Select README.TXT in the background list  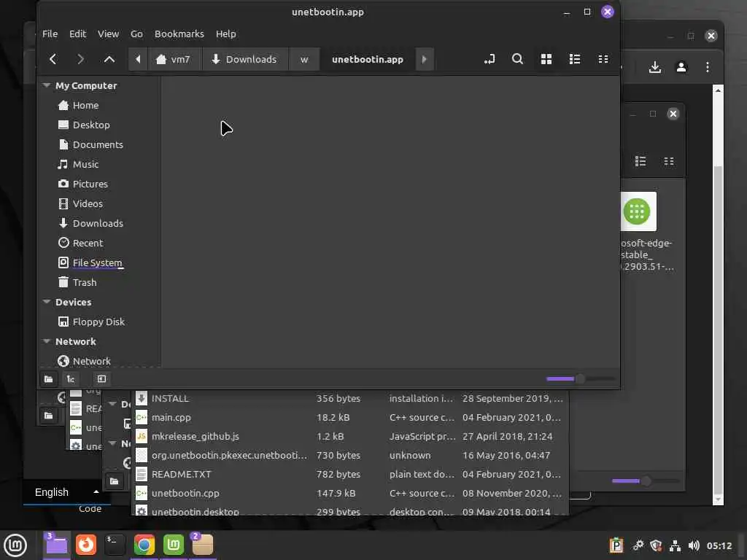point(350,475)
